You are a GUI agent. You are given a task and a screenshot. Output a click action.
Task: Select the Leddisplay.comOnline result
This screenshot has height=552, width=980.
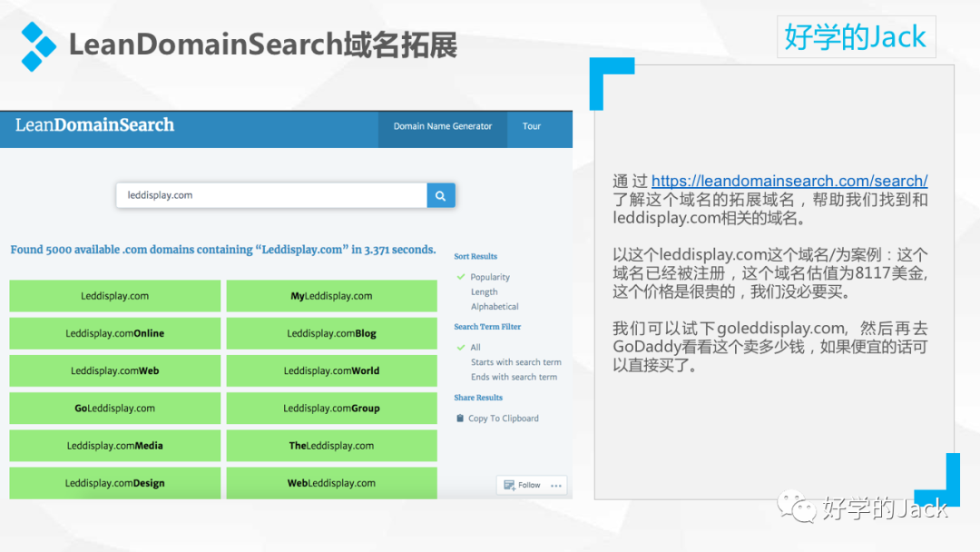[x=115, y=333]
